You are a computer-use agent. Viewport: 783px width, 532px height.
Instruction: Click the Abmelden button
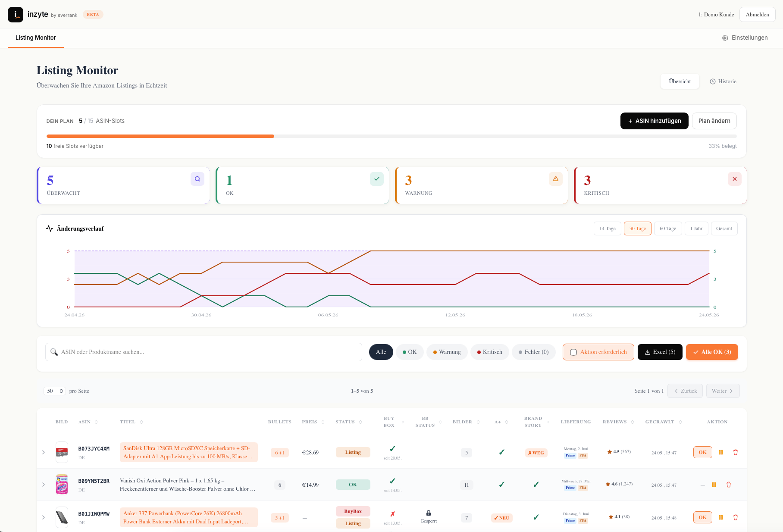coord(757,15)
